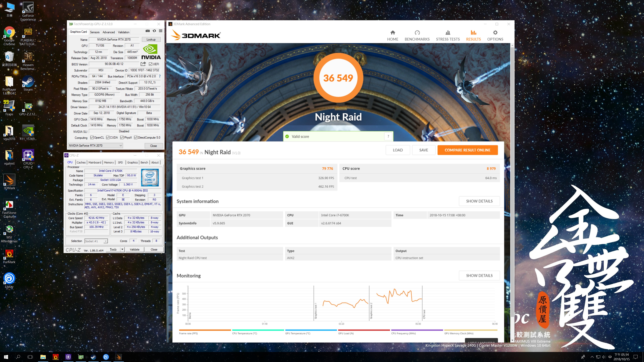644x362 pixels.
Task: Open MSI Afterburner desktop icon
Action: point(9,233)
